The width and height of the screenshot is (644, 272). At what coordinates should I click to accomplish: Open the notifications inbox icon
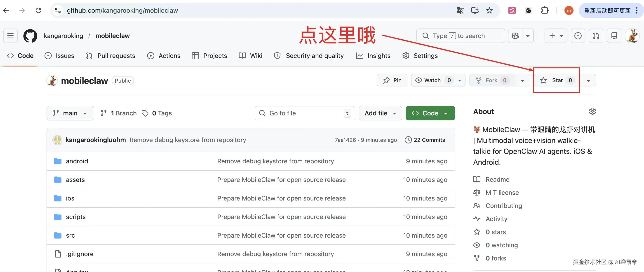[614, 36]
